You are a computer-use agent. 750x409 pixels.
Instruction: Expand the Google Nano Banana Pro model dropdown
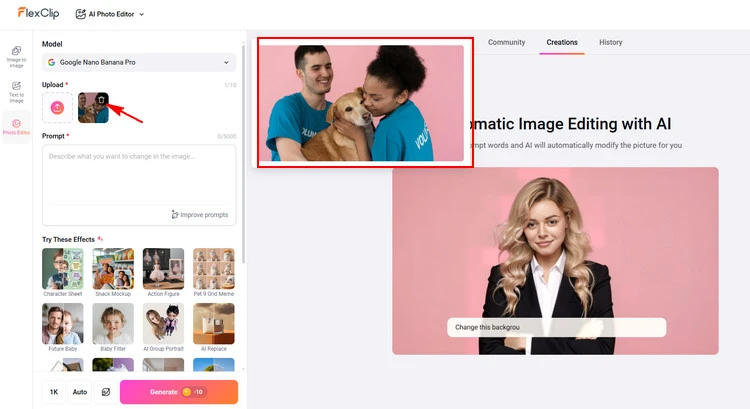[139, 62]
